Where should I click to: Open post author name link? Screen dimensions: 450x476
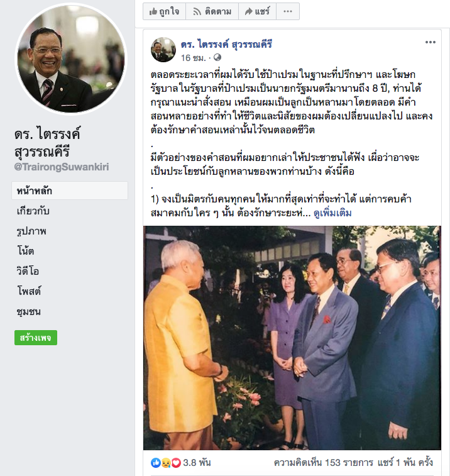pyautogui.click(x=226, y=44)
